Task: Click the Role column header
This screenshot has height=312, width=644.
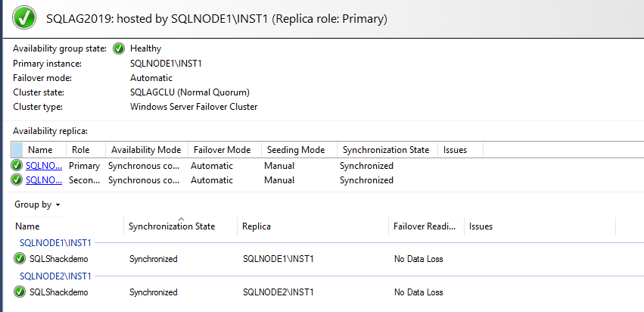Action: (x=80, y=150)
